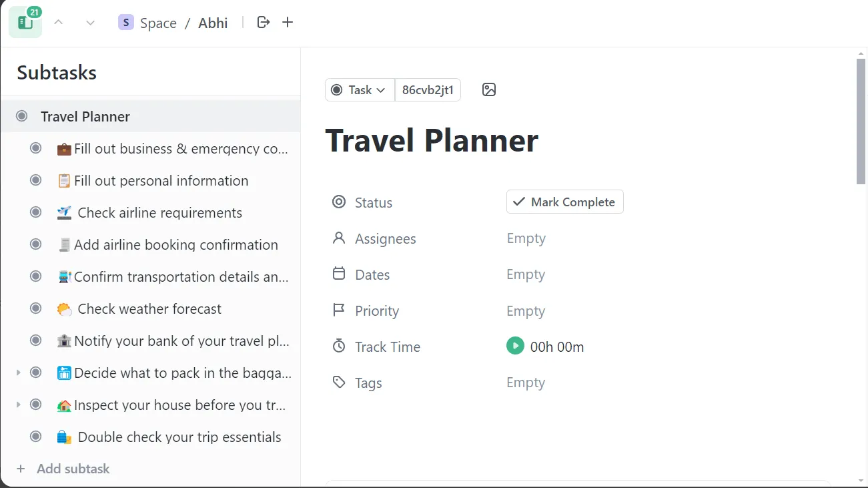Start the time tracker play button
Screen dimensions: 868x488
coord(515,346)
